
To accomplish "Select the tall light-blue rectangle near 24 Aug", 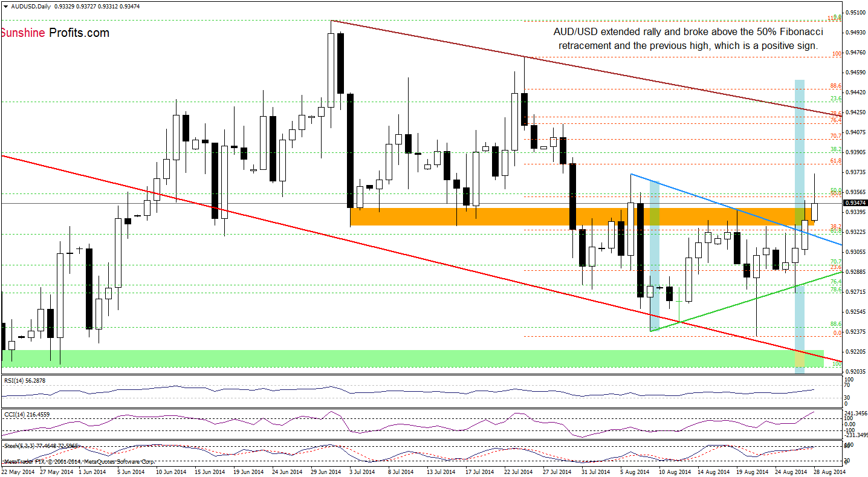I will 799,226.
